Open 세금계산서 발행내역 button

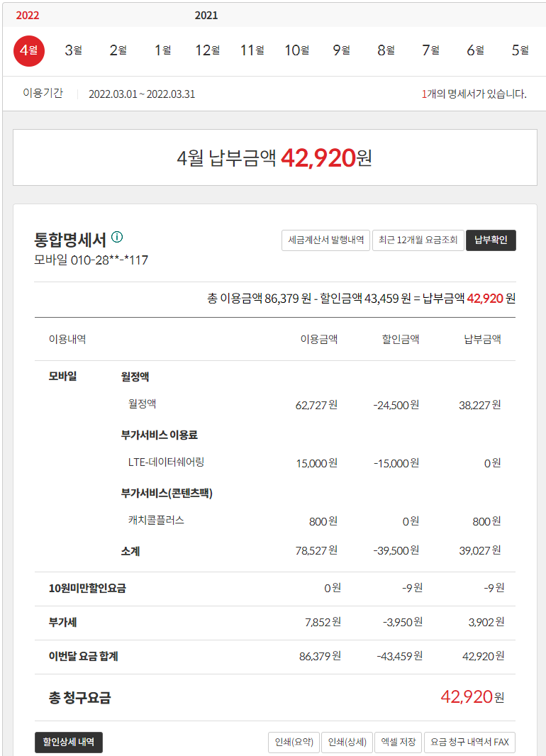pyautogui.click(x=325, y=240)
